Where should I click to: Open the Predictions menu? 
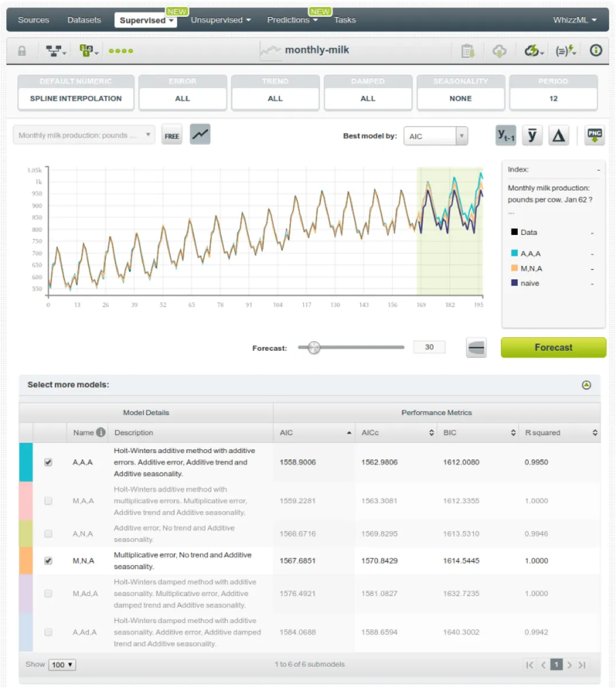pos(293,20)
